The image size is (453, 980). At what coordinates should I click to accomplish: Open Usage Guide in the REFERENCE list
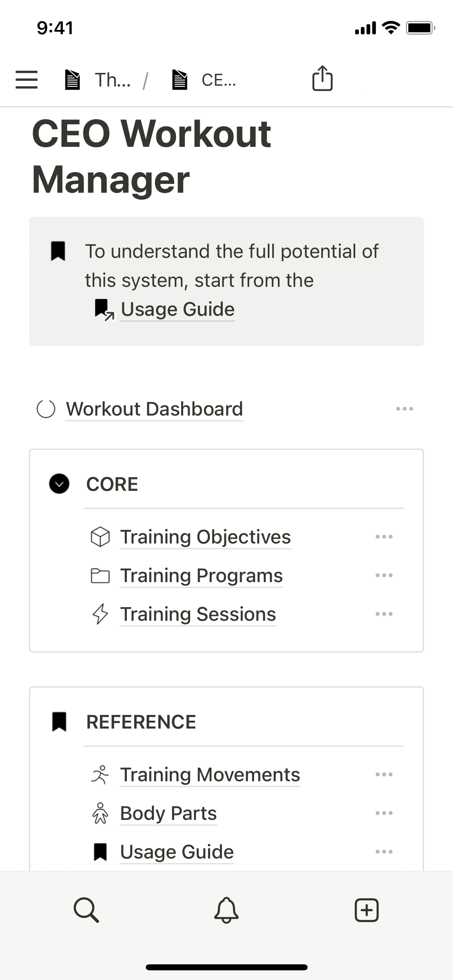coord(177,852)
